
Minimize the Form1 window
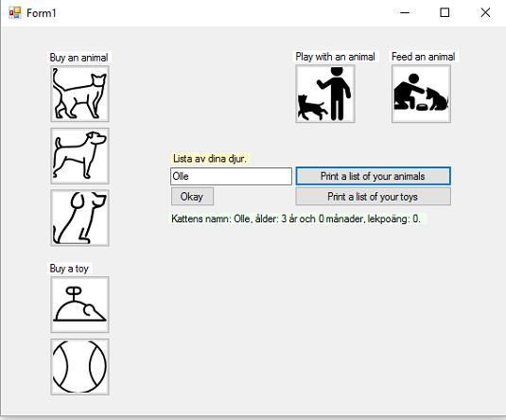click(405, 12)
